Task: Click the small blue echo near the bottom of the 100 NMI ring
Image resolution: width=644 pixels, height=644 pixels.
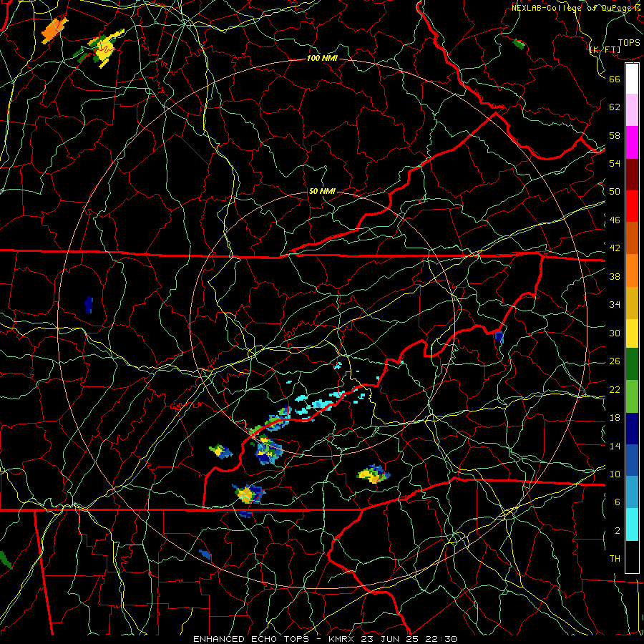Action: pos(205,555)
